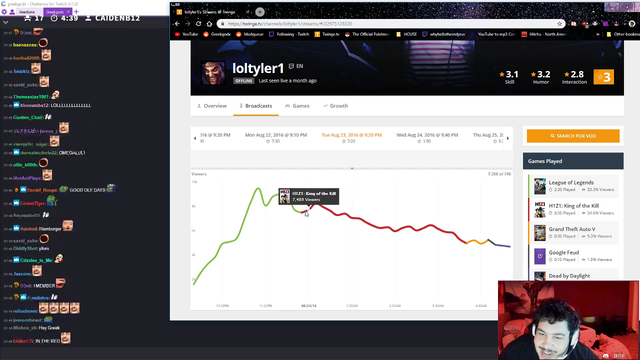
Task: Click the loltyler1 channel avatar
Action: click(213, 73)
